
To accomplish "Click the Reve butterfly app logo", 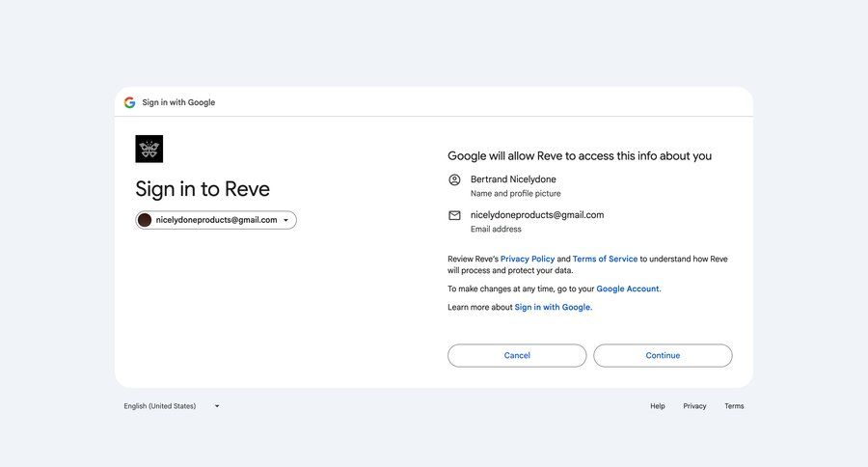I will point(149,149).
